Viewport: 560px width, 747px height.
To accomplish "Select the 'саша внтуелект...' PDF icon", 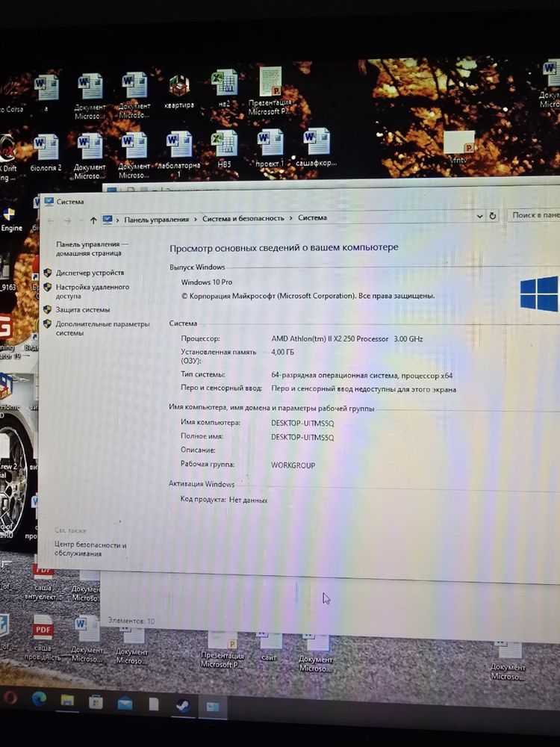I will (43, 582).
